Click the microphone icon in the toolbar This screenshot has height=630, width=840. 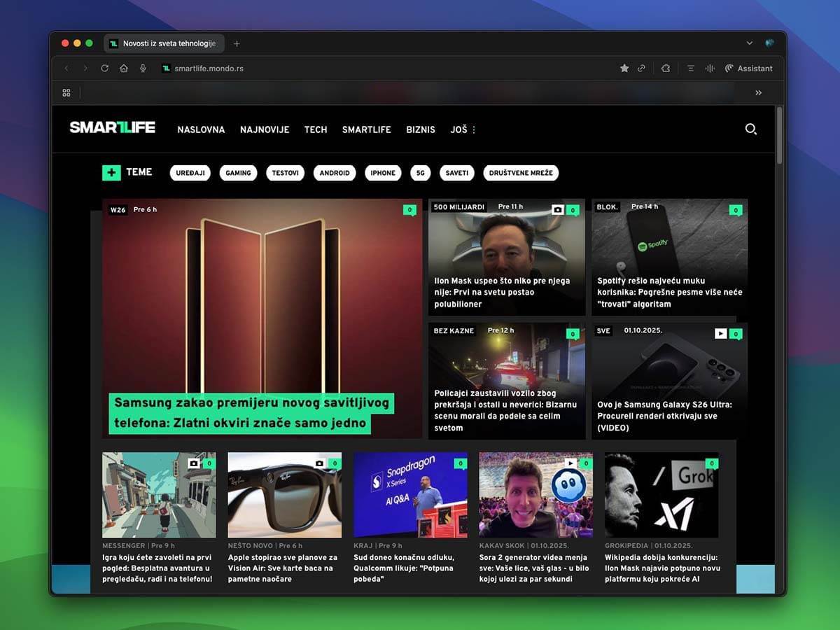[x=143, y=69]
